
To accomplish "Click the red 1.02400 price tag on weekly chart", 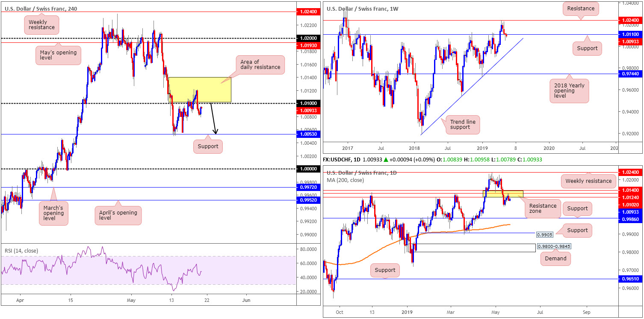I will (630, 20).
